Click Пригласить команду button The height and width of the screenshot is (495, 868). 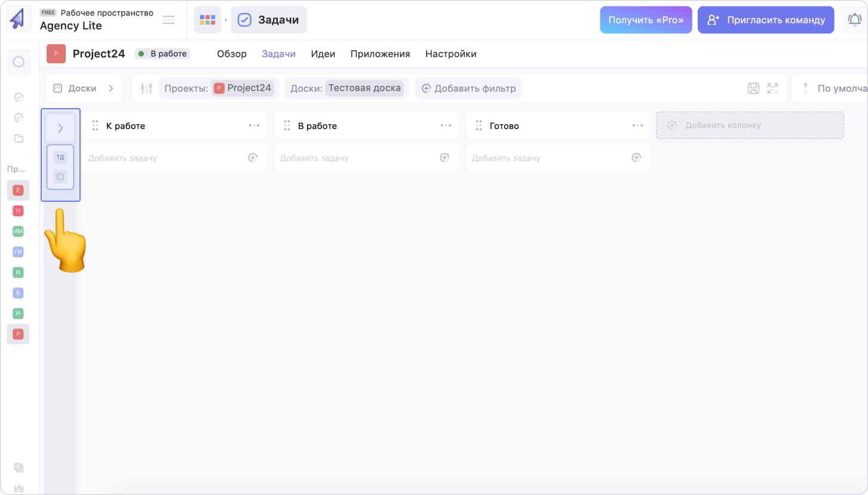[766, 20]
